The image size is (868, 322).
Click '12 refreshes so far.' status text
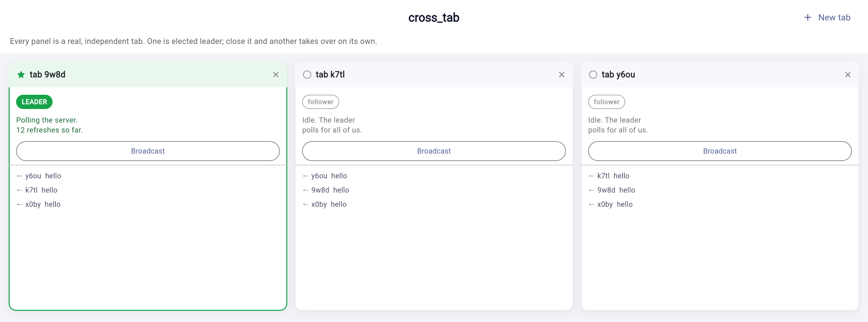point(50,130)
